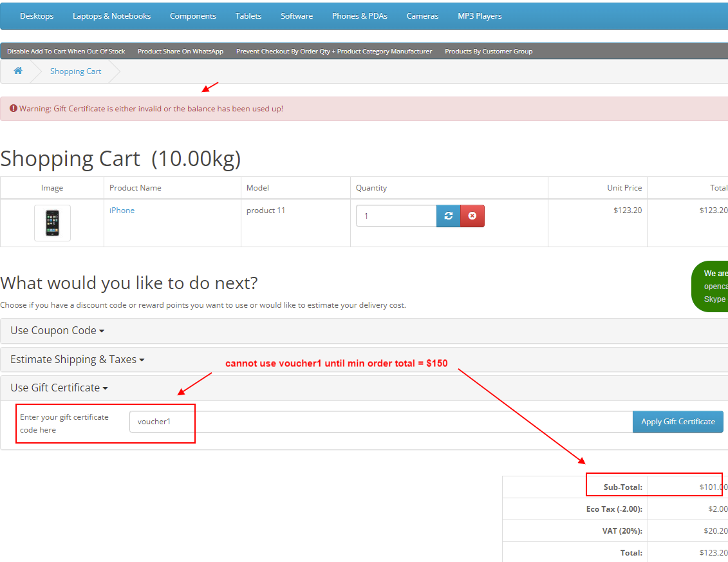
Task: Collapse the Use Gift Certificate section
Action: [x=56, y=388]
